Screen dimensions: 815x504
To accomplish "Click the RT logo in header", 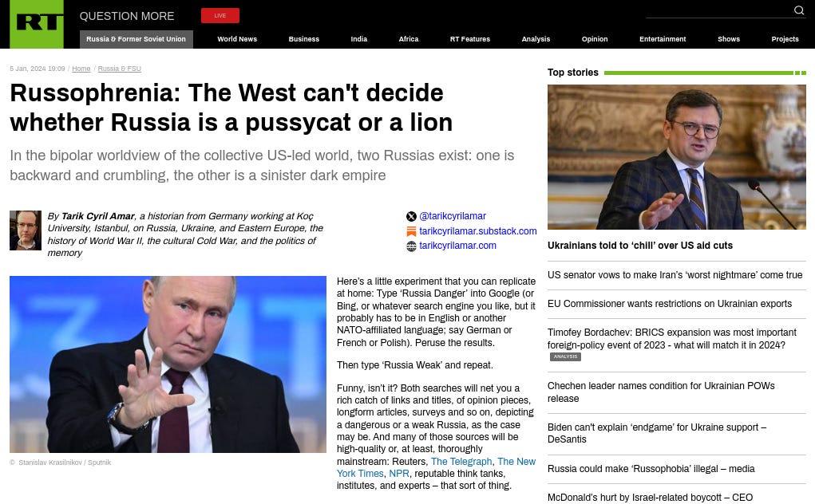I will click(x=37, y=24).
